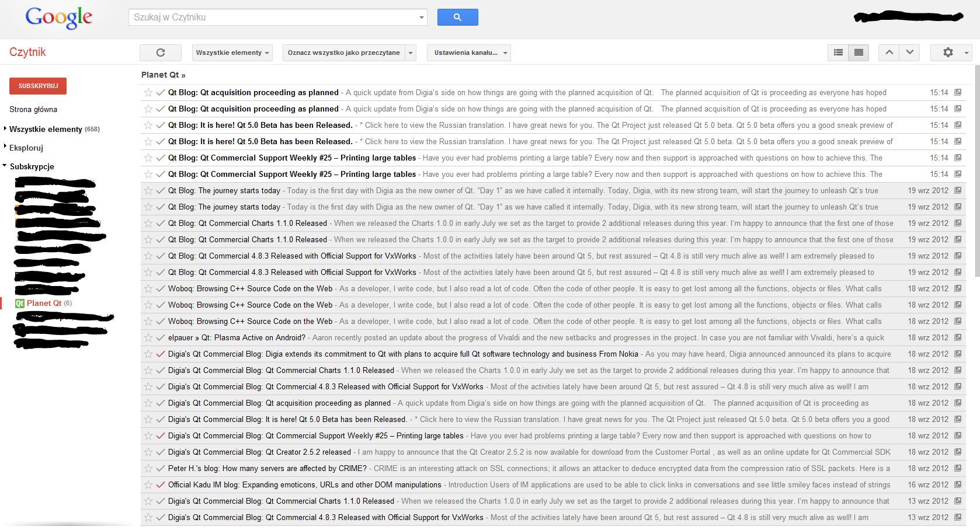Viewport: 980px width, 530px height.
Task: Open the Ustawienia kanału dropdown
Action: coord(469,53)
